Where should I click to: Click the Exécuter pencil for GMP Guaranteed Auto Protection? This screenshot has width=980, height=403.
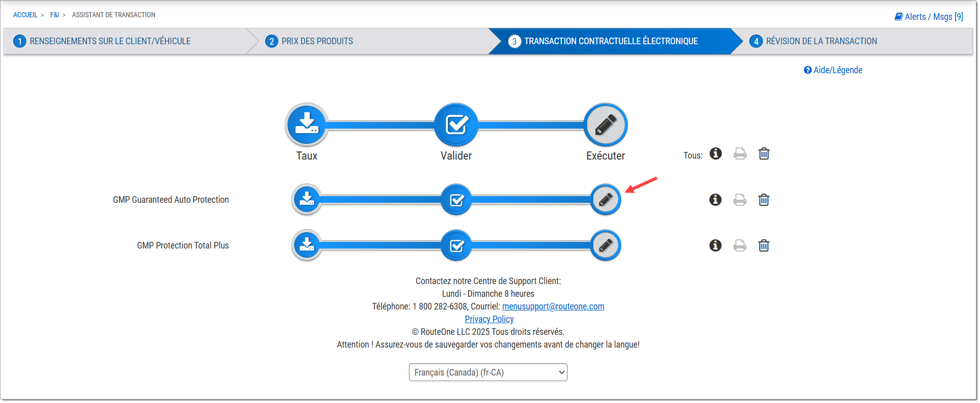point(605,200)
